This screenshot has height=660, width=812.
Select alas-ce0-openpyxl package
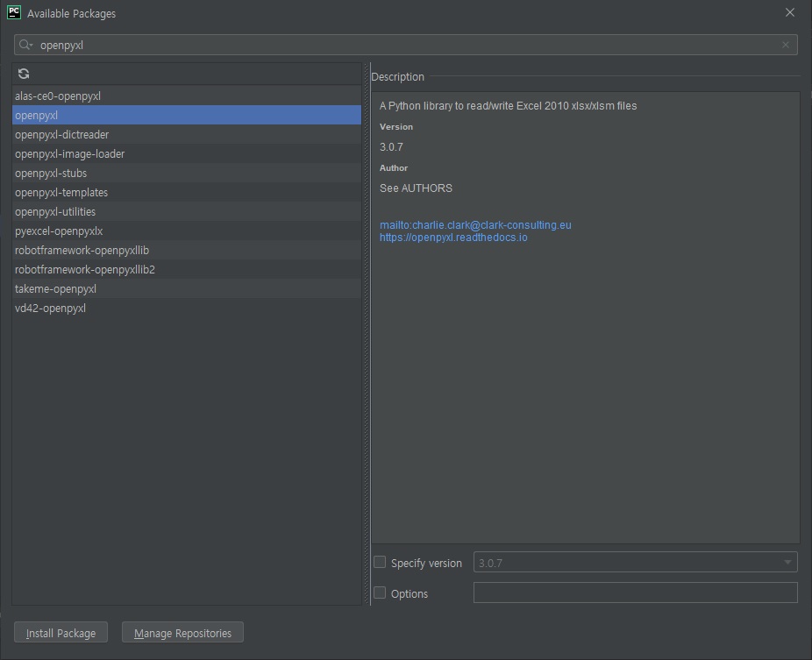coord(187,96)
